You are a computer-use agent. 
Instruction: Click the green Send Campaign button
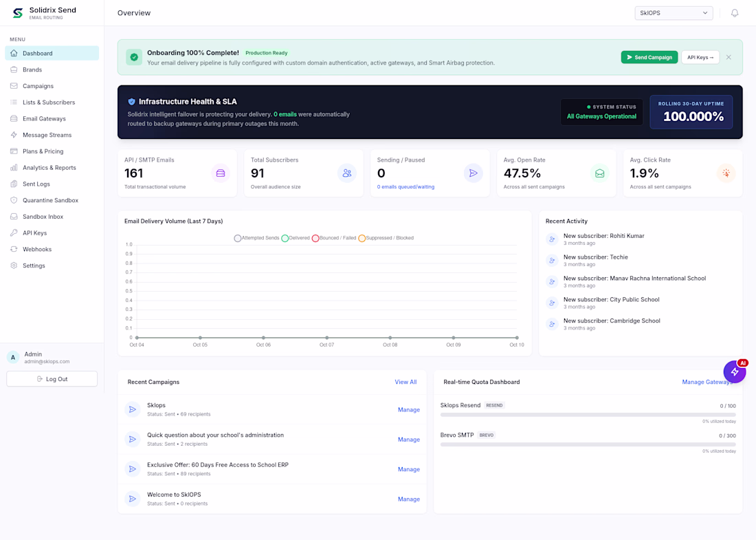coord(649,57)
